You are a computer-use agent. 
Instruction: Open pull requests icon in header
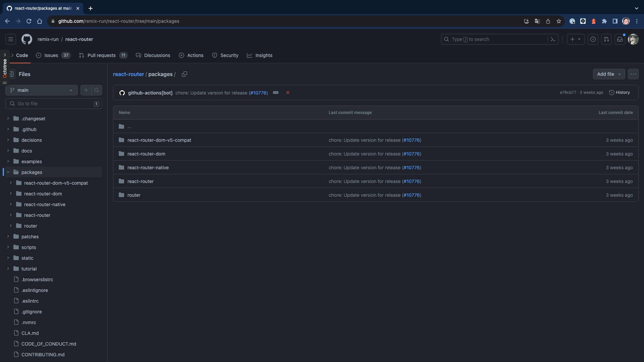click(x=606, y=39)
